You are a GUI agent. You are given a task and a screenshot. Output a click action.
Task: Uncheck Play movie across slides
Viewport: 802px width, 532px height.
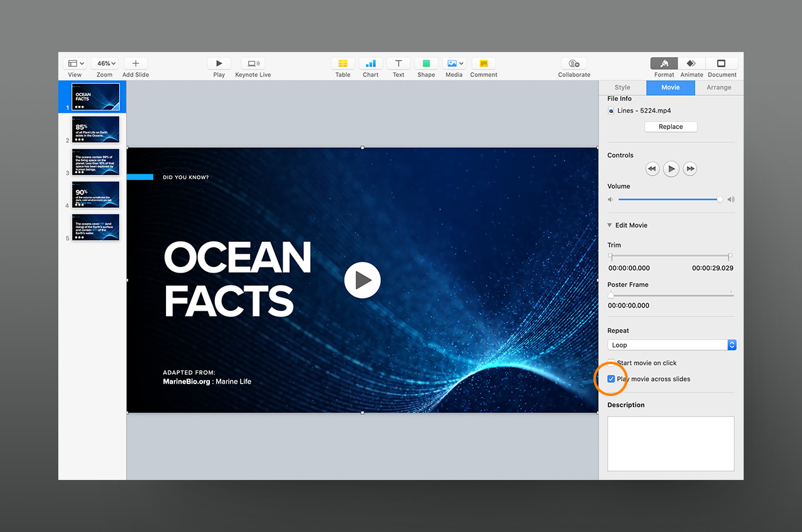tap(612, 379)
